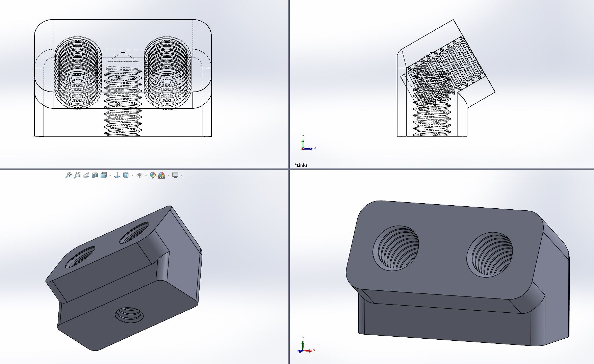Screen dimensions: 594x364
Task: Select the left threaded hole in the bottom-right view
Action: click(x=396, y=248)
